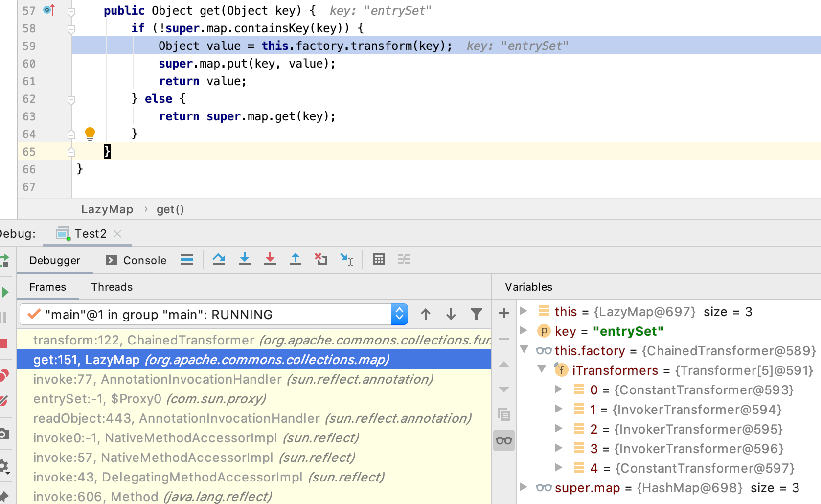
Task: Select the Debugger tab
Action: click(x=55, y=260)
